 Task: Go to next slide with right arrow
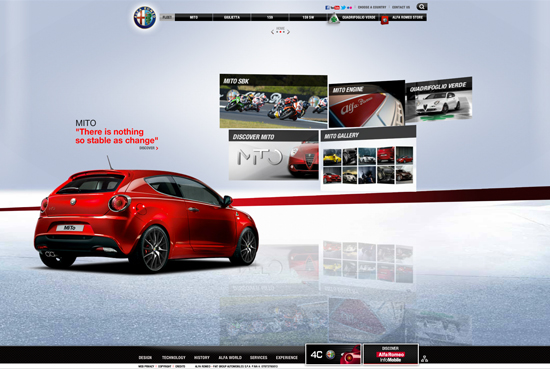(x=288, y=32)
